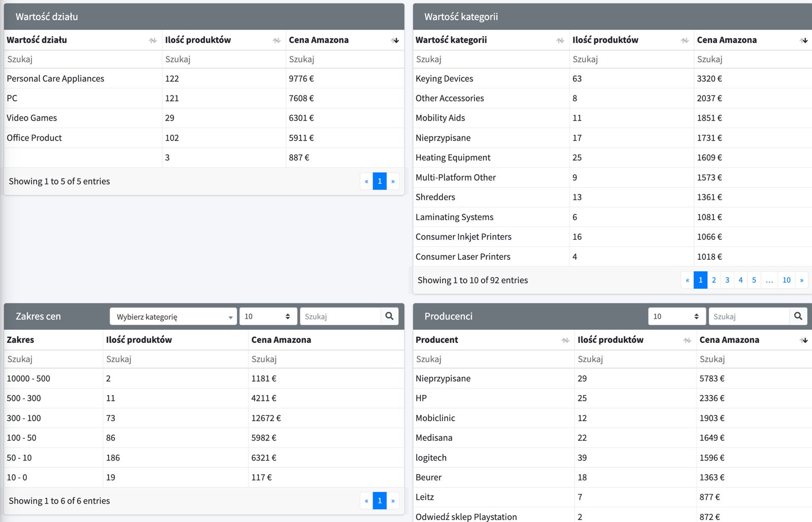Click next page arrow in Wartość działu pagination

tap(393, 181)
